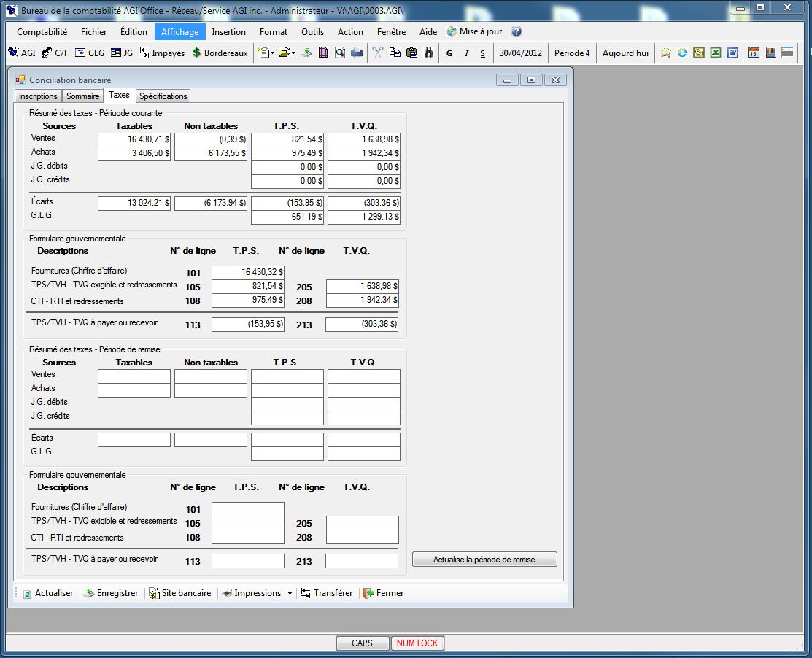Toggle italic with the I button
812x658 pixels.
click(466, 53)
